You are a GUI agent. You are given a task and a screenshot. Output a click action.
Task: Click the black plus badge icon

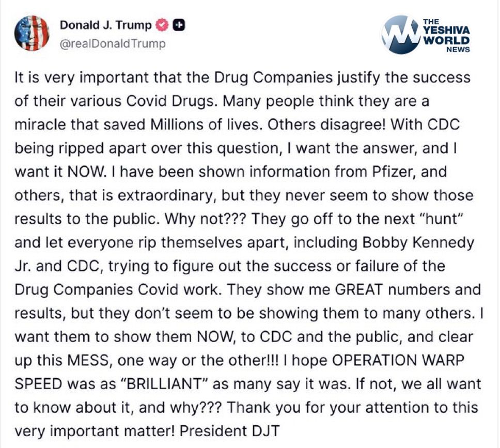pos(179,25)
